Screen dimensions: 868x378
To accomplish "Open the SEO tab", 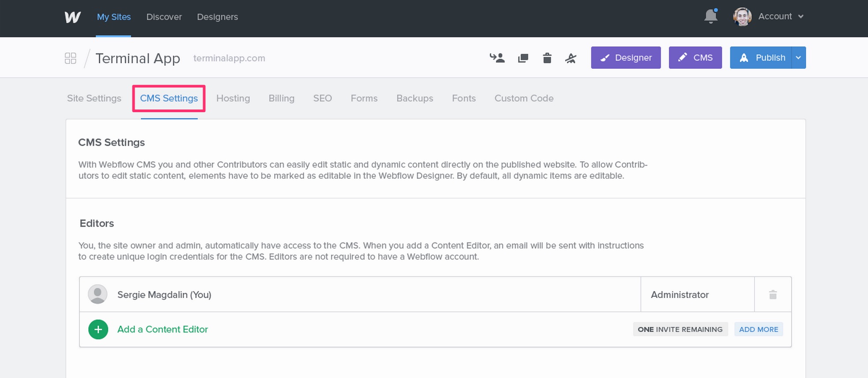I will point(323,98).
